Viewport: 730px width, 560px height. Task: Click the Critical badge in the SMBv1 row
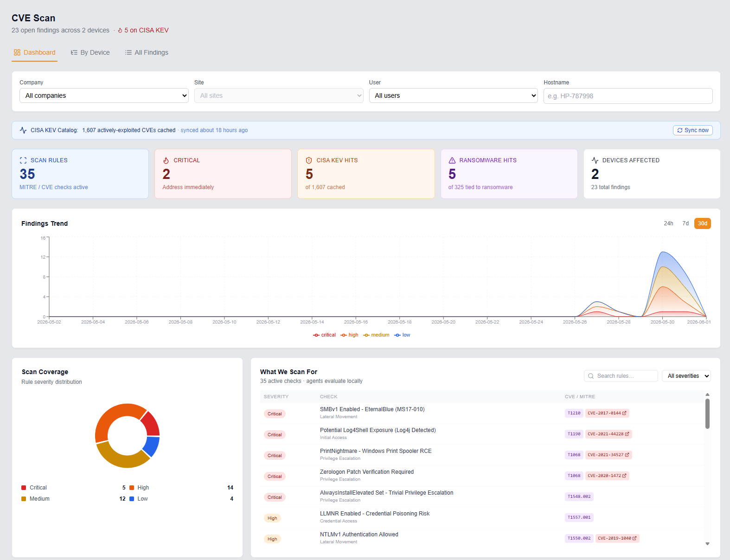click(x=275, y=414)
